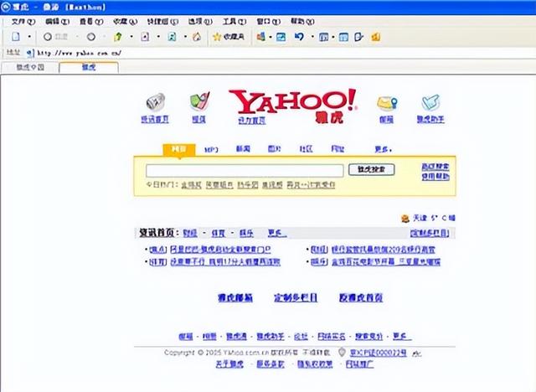Expand the 更多 search category option
536x392 pixels.
(x=383, y=149)
